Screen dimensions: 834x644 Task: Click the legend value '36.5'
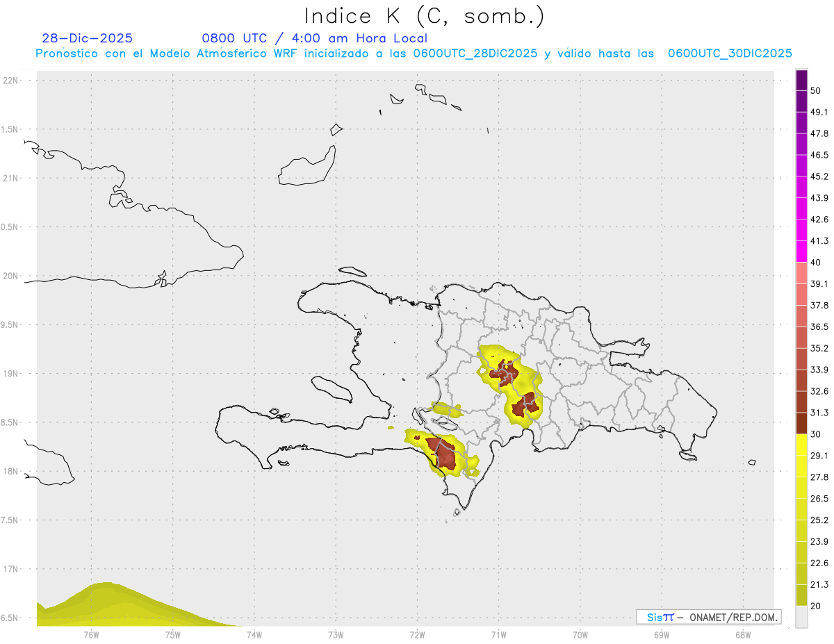click(x=819, y=327)
